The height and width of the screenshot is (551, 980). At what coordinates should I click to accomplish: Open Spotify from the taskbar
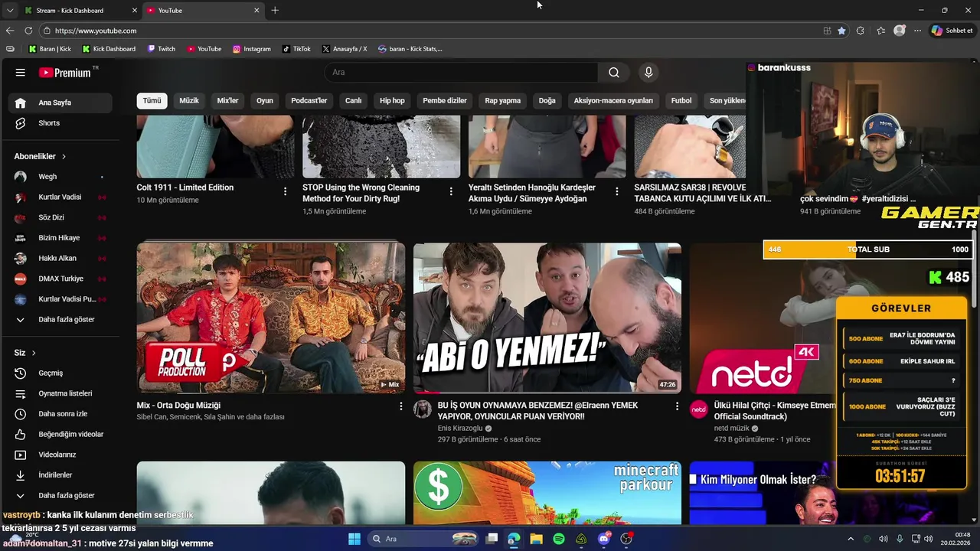559,539
